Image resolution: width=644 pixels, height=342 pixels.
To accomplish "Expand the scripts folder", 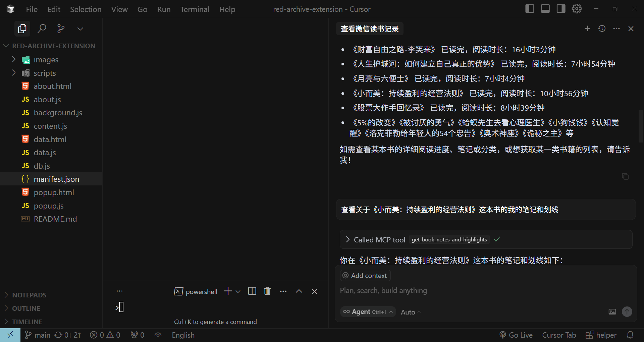I will [x=51, y=73].
